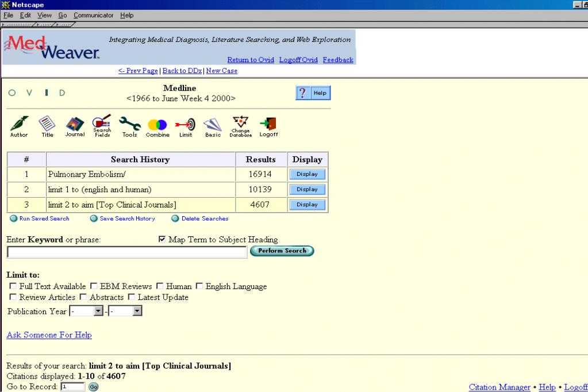Image resolution: width=588 pixels, height=392 pixels.
Task: Click the bottom Help link
Action: (x=547, y=387)
